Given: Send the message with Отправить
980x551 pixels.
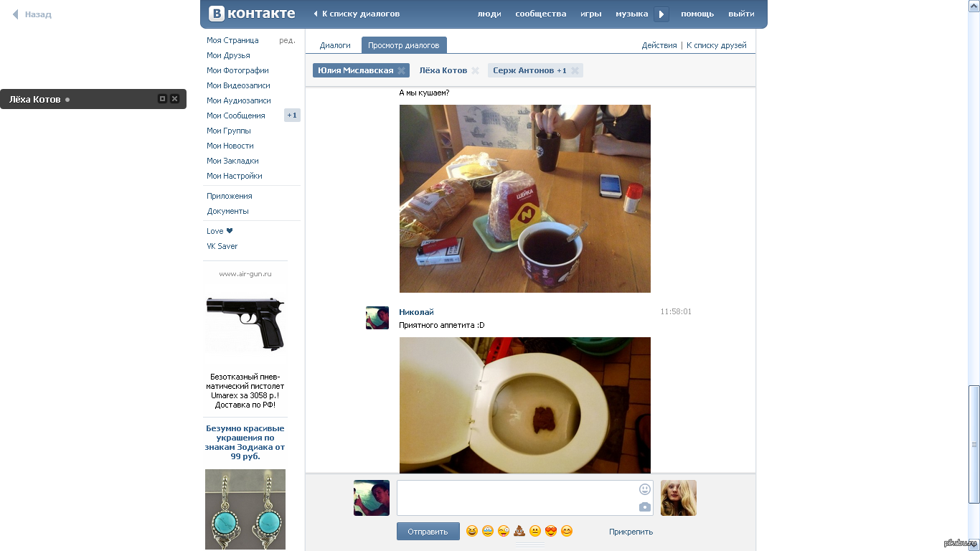Looking at the screenshot, I should coord(428,532).
